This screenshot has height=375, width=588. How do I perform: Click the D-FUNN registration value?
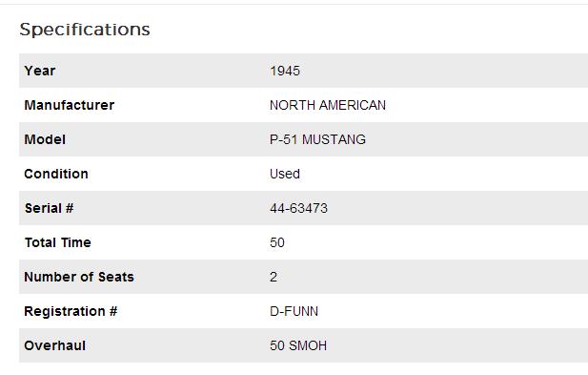click(294, 311)
